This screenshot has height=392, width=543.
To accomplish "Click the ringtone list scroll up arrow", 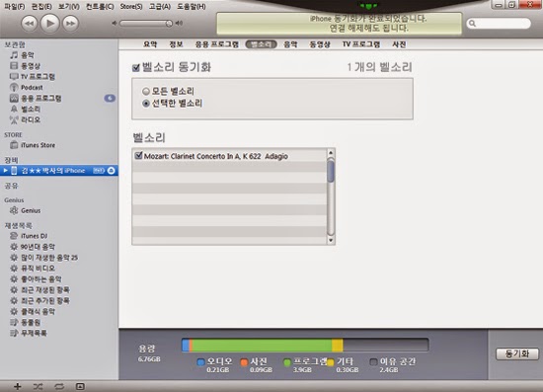I will [331, 153].
